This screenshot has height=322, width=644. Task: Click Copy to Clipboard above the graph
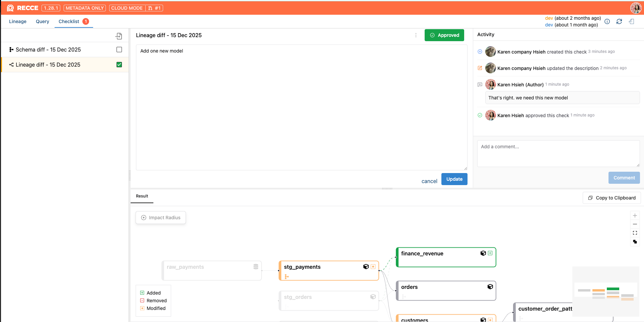[612, 197]
